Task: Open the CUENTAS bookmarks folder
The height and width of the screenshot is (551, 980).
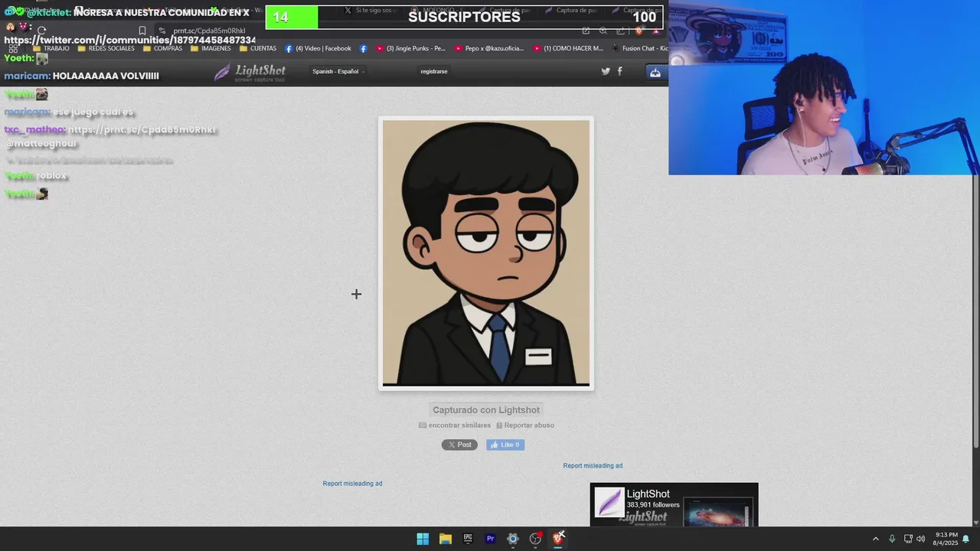Action: coord(258,48)
